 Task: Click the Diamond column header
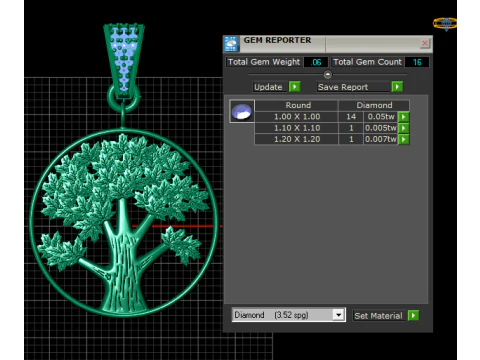(x=374, y=105)
